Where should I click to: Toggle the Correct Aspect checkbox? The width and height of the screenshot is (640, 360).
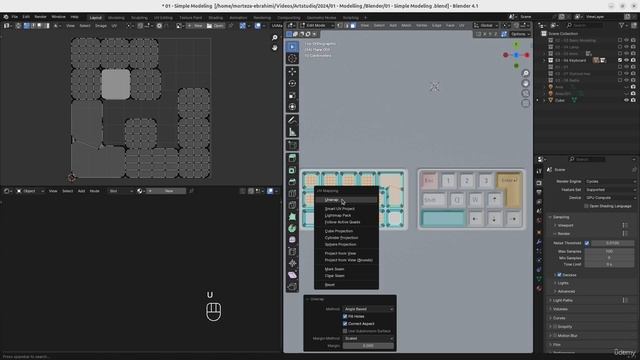point(345,324)
